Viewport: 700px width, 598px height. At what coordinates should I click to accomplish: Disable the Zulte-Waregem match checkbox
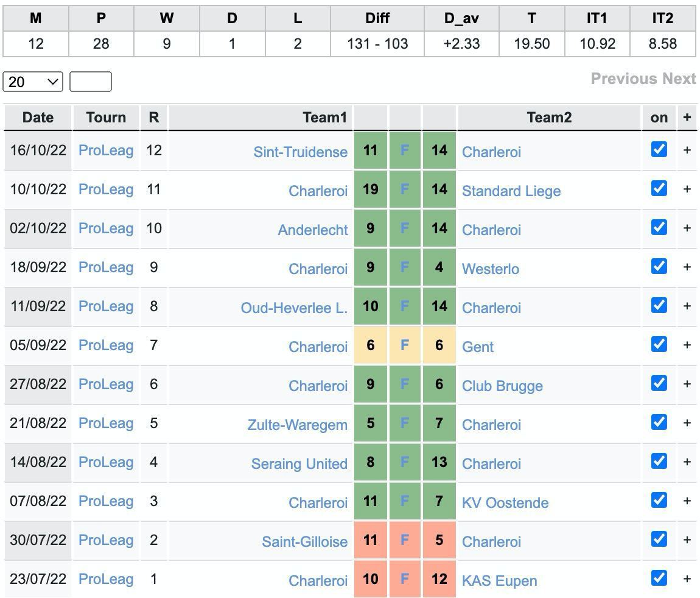(659, 423)
